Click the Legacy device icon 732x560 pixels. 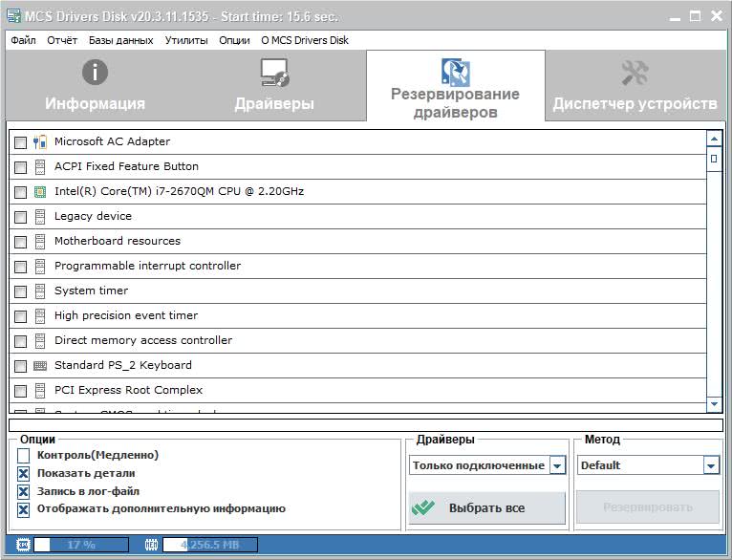[40, 217]
